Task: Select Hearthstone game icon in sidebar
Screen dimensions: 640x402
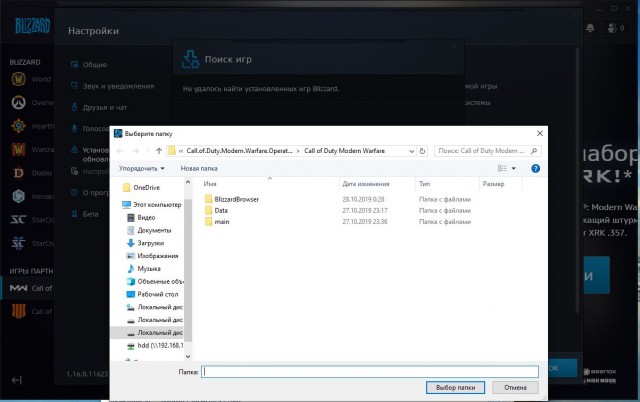Action: pos(18,126)
